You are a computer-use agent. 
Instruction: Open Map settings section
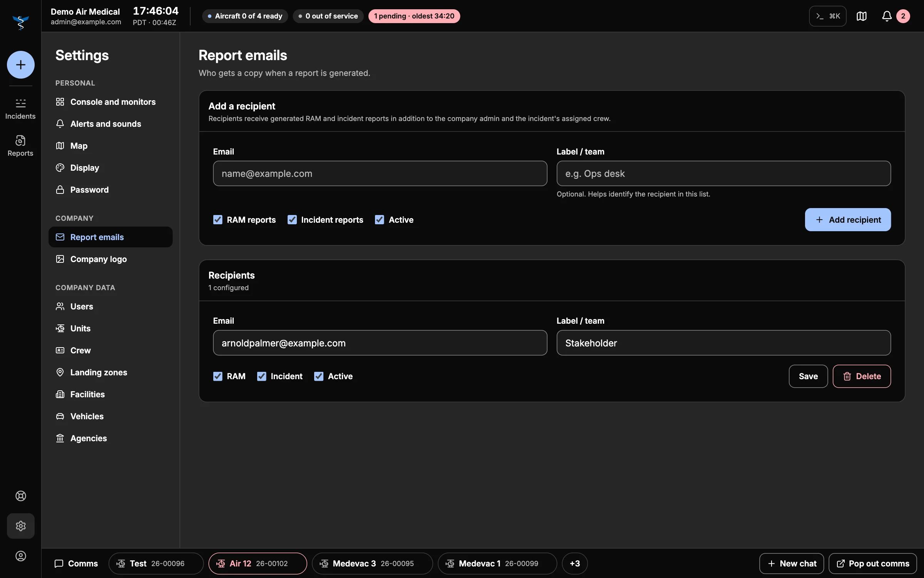tap(110, 146)
